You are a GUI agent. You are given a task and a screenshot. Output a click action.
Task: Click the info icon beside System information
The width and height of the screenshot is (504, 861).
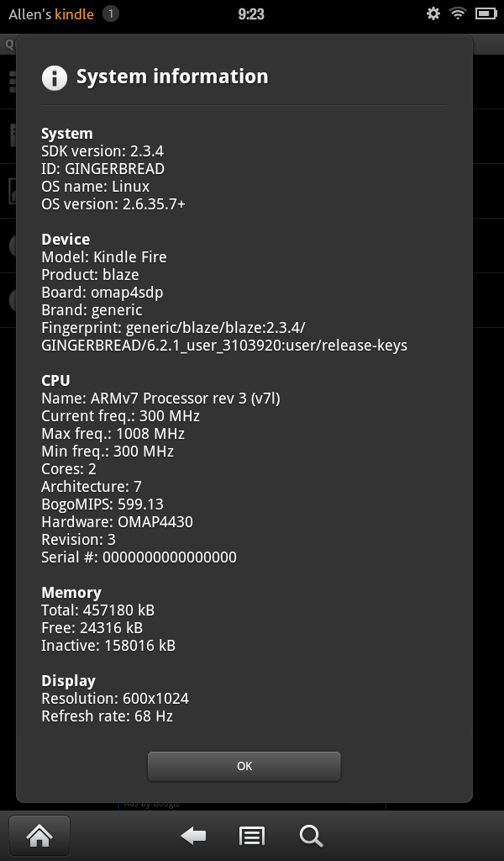click(x=55, y=77)
